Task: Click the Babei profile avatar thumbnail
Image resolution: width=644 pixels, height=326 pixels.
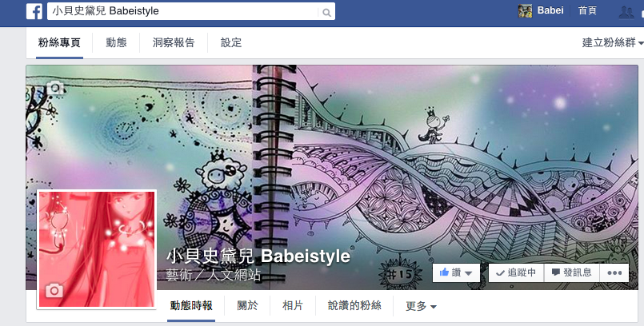Action: (x=525, y=10)
